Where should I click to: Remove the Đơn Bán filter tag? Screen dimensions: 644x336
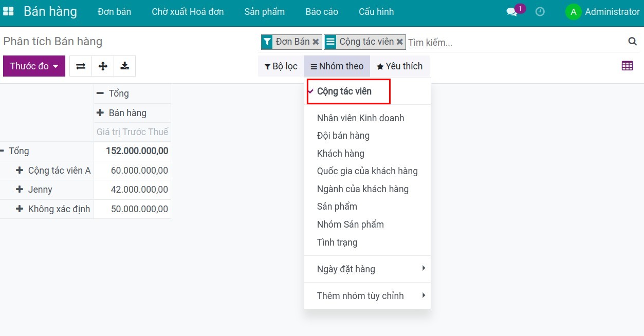[x=316, y=42]
